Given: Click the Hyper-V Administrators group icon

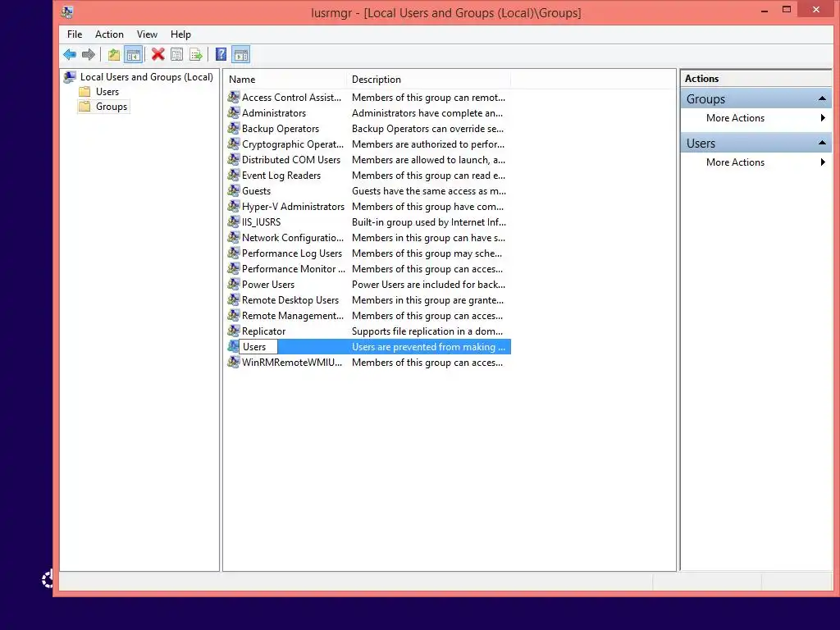Looking at the screenshot, I should coord(234,206).
